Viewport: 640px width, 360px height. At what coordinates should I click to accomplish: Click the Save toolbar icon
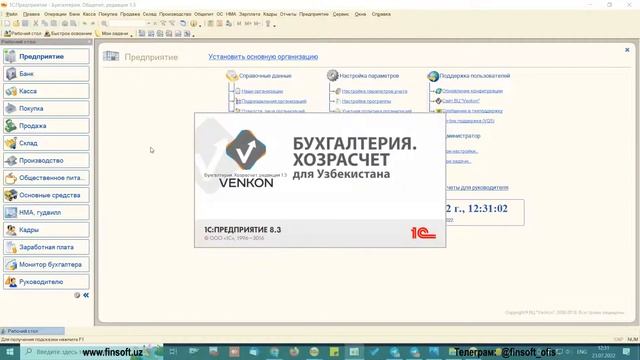pyautogui.click(x=25, y=24)
